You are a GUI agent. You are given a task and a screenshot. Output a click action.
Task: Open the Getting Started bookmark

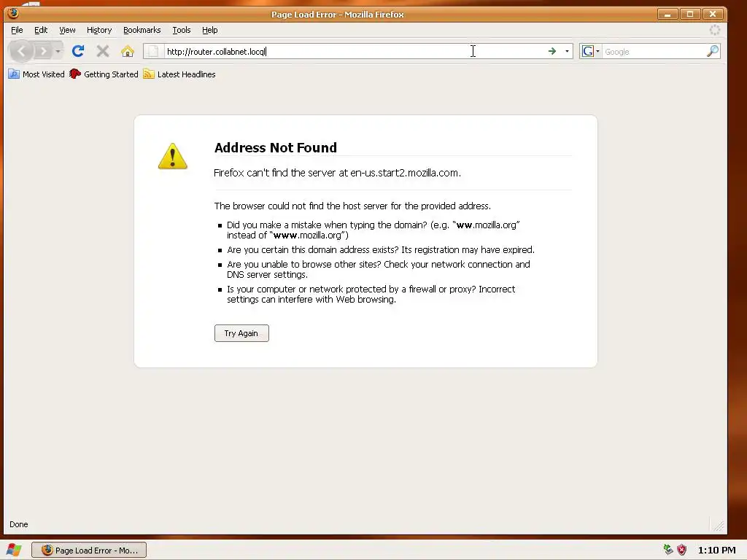104,74
